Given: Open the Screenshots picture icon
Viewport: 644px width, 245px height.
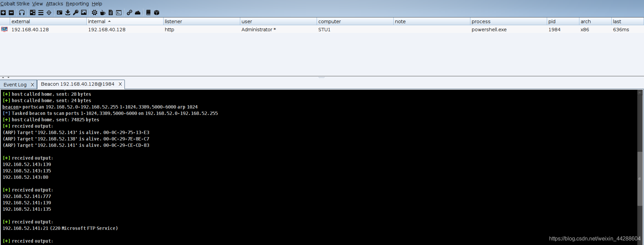Looking at the screenshot, I should (84, 12).
